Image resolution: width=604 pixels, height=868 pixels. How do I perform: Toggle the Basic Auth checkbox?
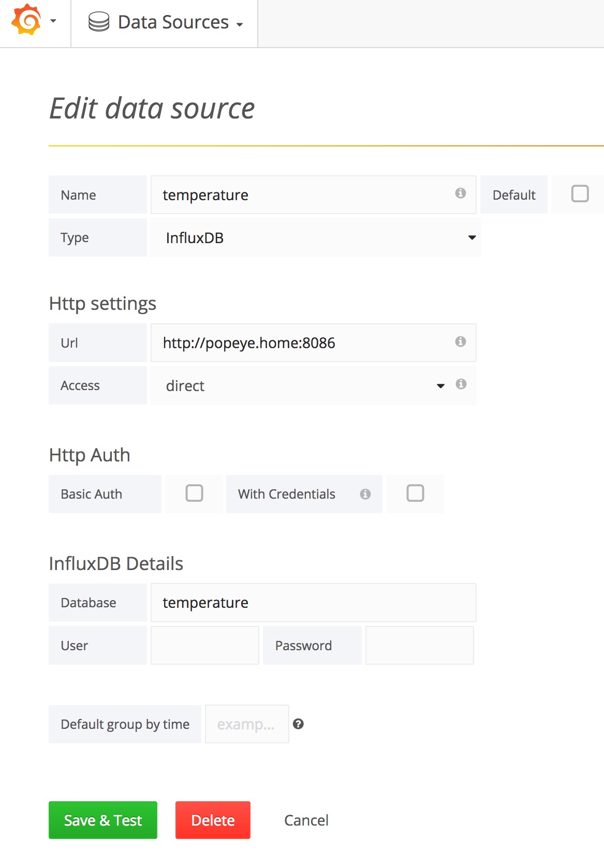pos(194,493)
